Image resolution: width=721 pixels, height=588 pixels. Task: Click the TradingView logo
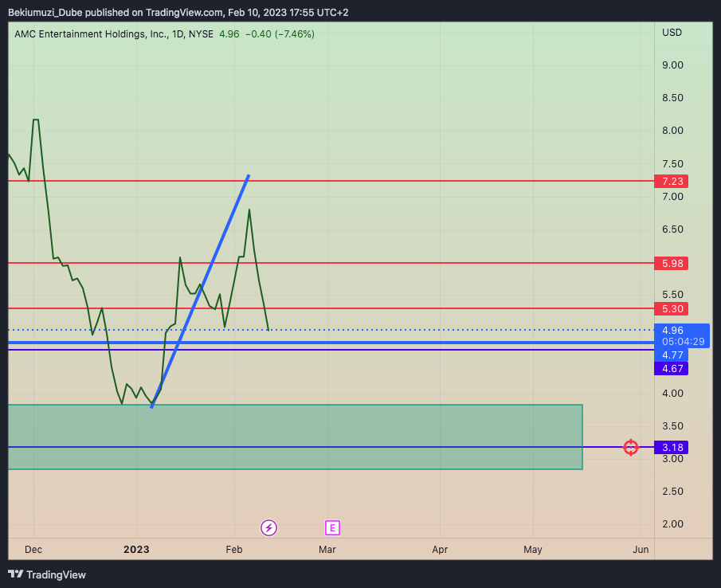(x=47, y=574)
